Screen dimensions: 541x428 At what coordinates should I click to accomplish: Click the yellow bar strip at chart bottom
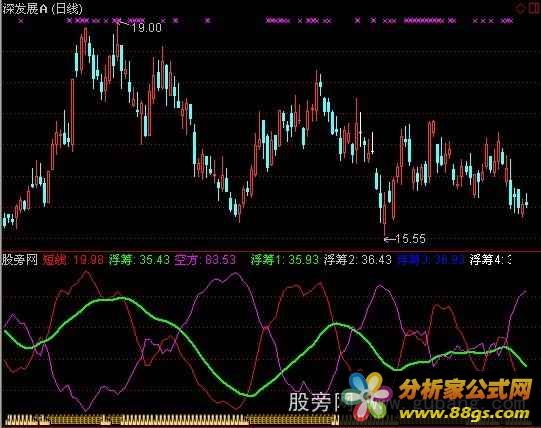[173, 420]
